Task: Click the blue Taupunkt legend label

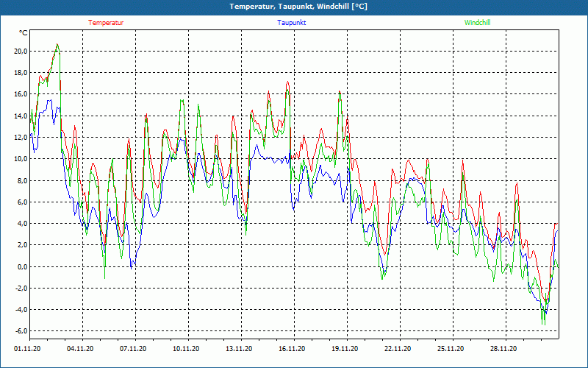Action: pyautogui.click(x=291, y=23)
